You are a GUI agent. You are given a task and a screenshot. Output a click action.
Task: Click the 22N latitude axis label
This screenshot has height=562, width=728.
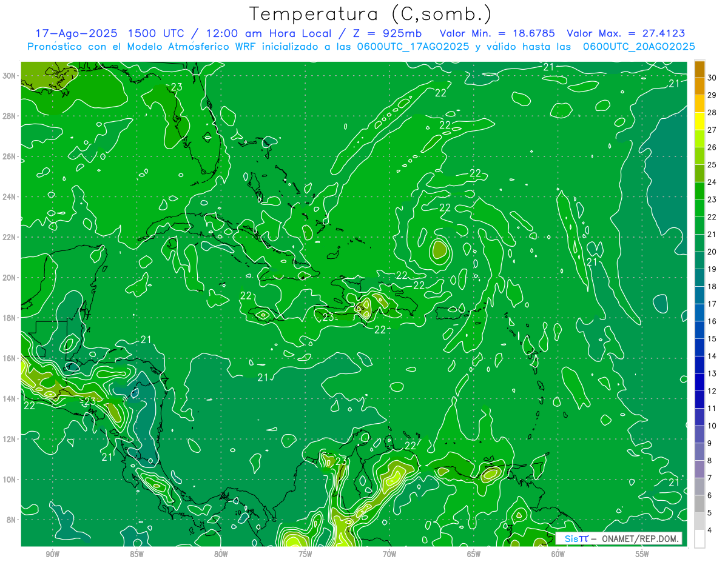[x=10, y=237]
